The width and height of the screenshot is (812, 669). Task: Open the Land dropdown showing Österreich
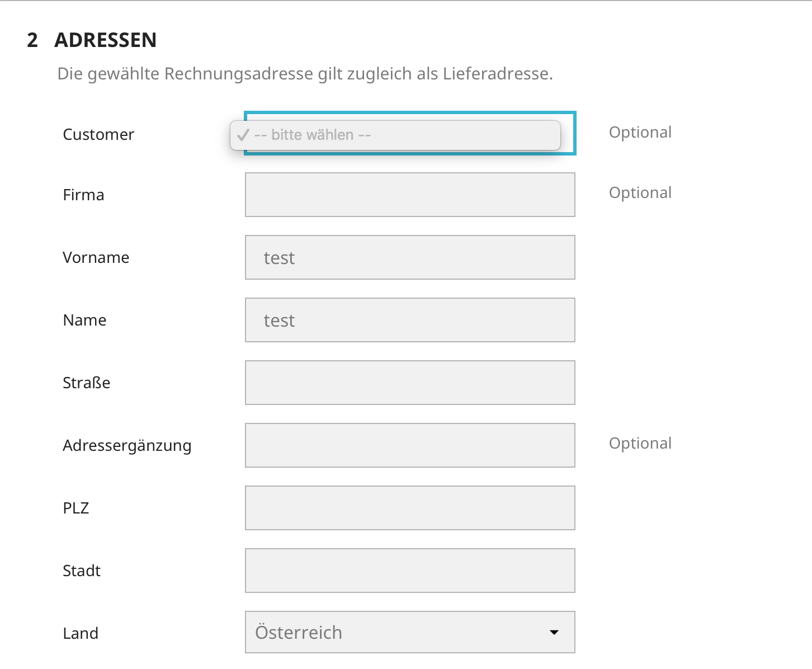[410, 632]
